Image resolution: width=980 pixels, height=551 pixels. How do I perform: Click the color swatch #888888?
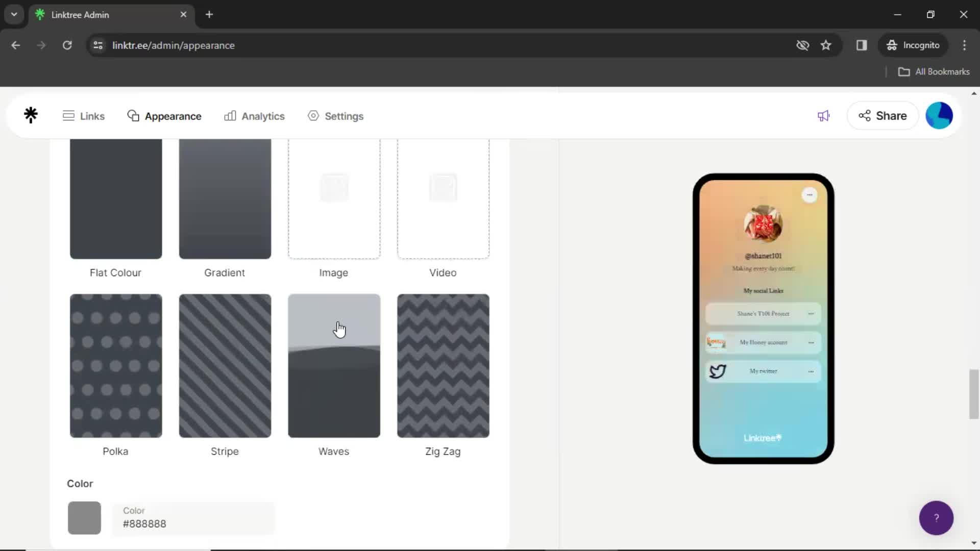coord(84,517)
